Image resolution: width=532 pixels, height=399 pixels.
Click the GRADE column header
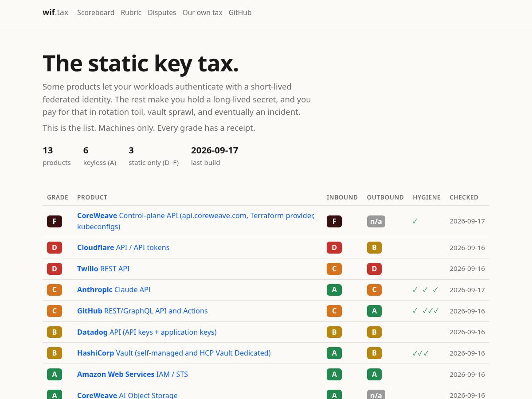tap(58, 197)
